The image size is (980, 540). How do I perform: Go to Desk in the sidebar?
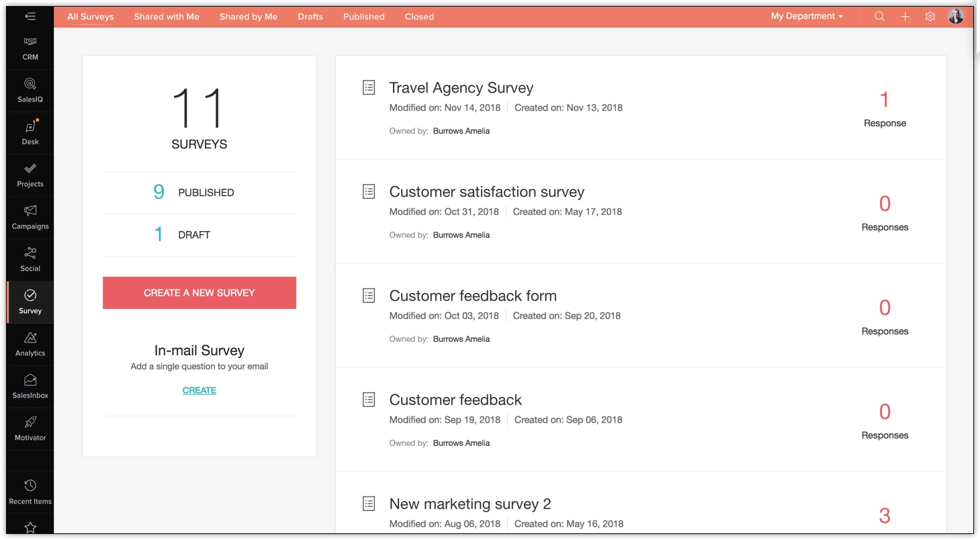[30, 133]
